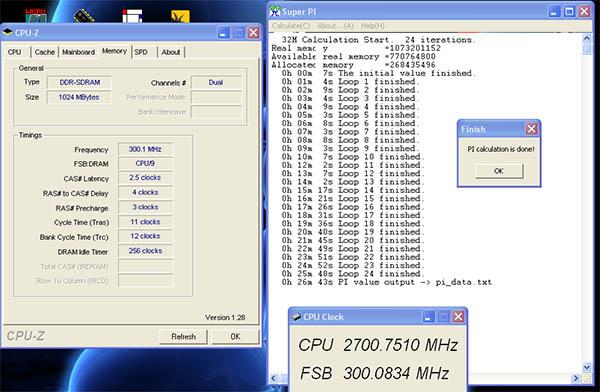Click the CPU-Z title bar chip icon
The image size is (600, 392).
(8, 32)
